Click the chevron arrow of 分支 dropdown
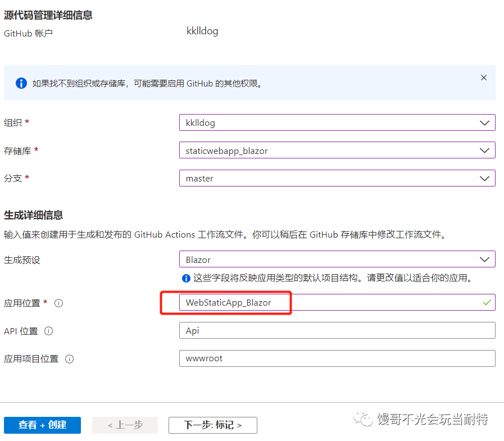Image resolution: width=504 pixels, height=441 pixels. (484, 179)
